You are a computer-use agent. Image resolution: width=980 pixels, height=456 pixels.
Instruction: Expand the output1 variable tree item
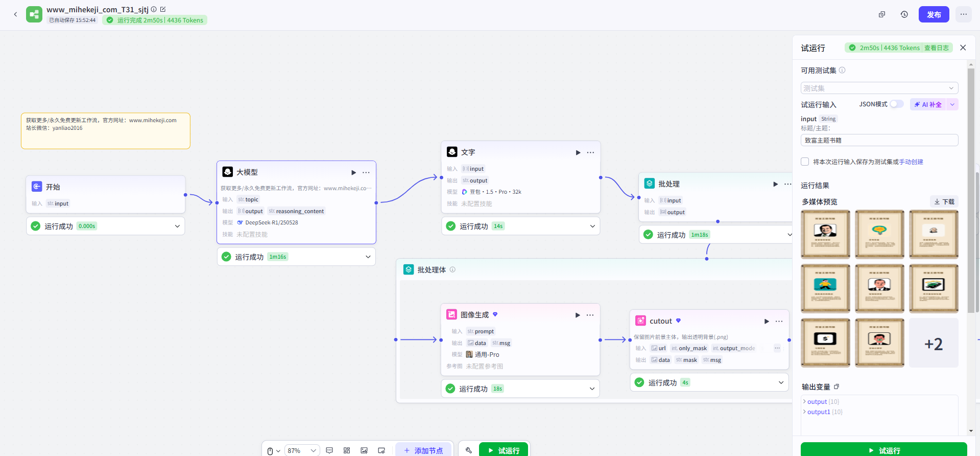[x=804, y=412]
